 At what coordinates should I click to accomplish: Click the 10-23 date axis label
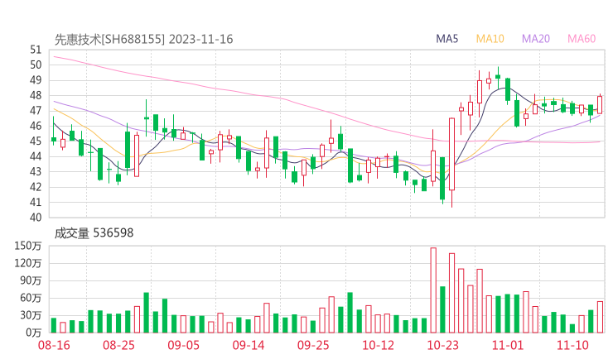(442, 345)
